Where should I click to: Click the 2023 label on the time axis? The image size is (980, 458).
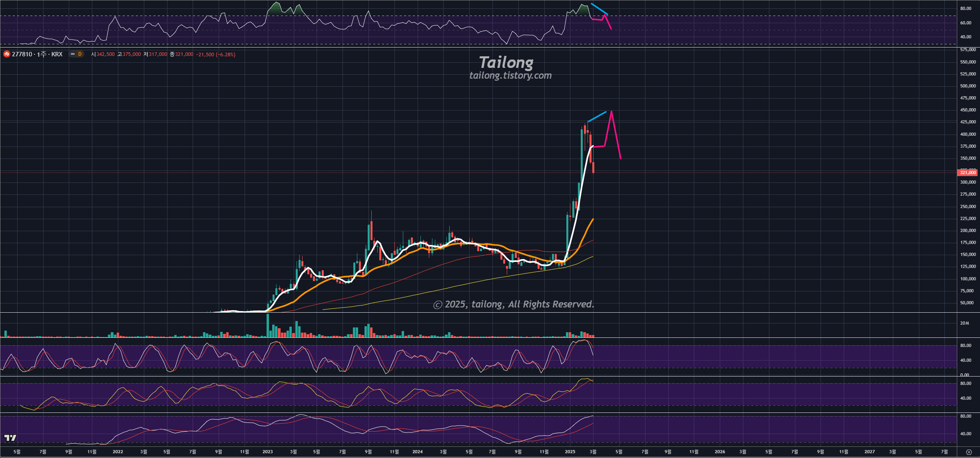pos(267,452)
